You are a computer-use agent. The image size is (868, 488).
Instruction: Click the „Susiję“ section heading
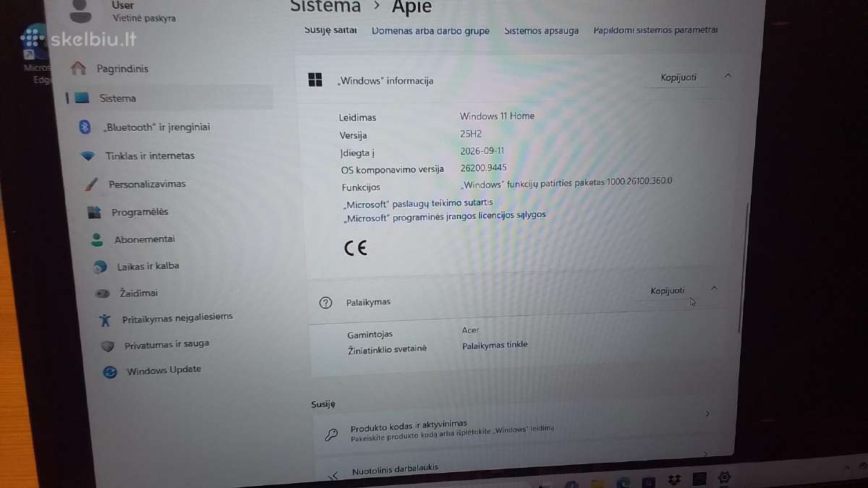[323, 405]
